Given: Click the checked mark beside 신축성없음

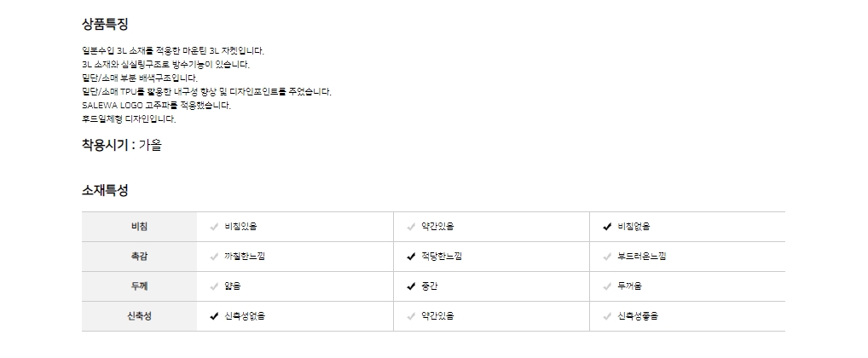Looking at the screenshot, I should tap(215, 316).
